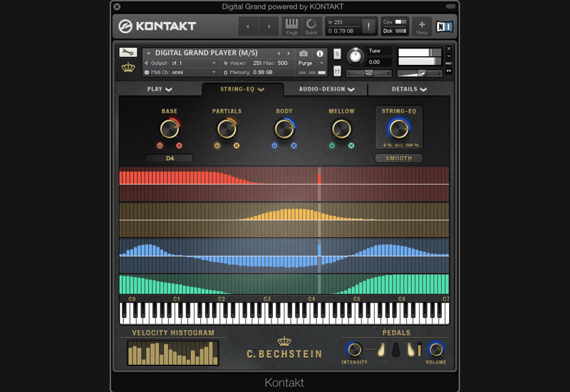Expand the DETAILS tab chevron
Image resolution: width=570 pixels, height=392 pixels.
[x=423, y=90]
